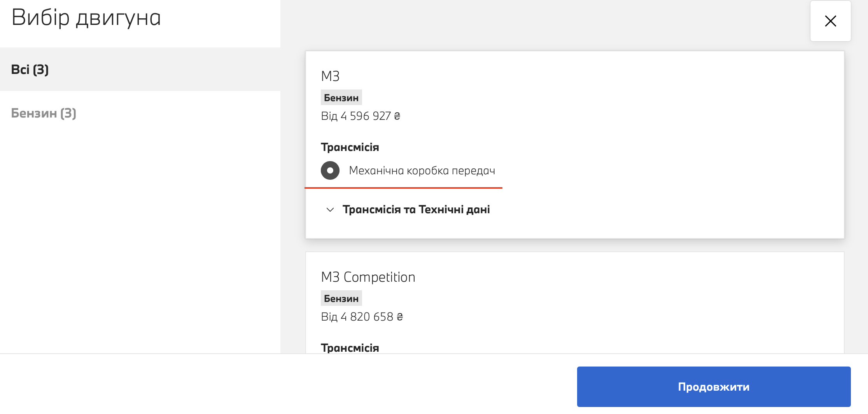Image resolution: width=868 pixels, height=414 pixels.
Task: Click the "Вибір двигуна" dialog heading
Action: (86, 18)
